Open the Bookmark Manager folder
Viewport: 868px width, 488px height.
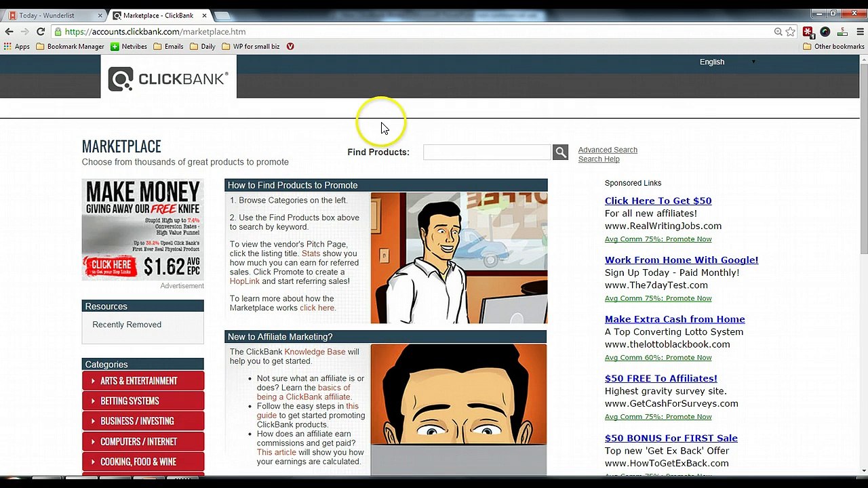(x=70, y=47)
